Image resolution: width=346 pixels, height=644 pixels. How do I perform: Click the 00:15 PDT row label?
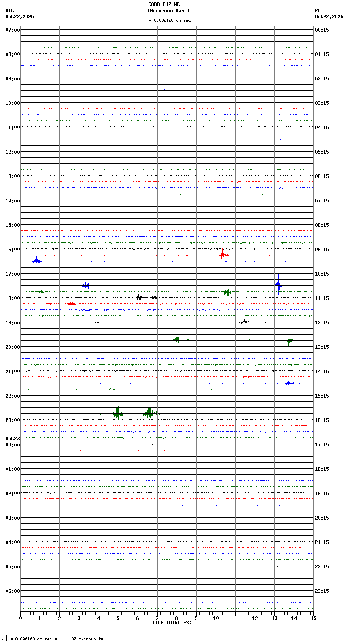click(322, 30)
